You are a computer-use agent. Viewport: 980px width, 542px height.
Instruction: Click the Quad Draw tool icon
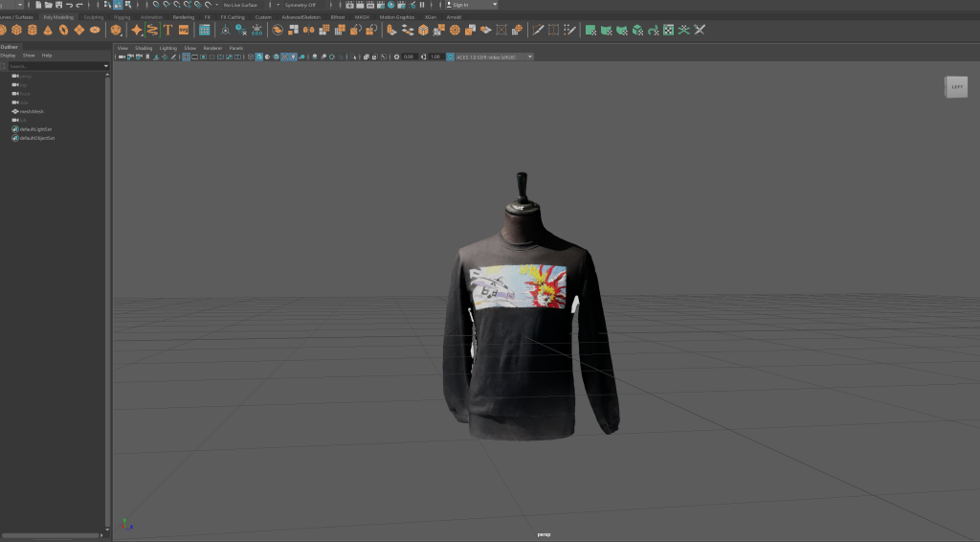569,30
